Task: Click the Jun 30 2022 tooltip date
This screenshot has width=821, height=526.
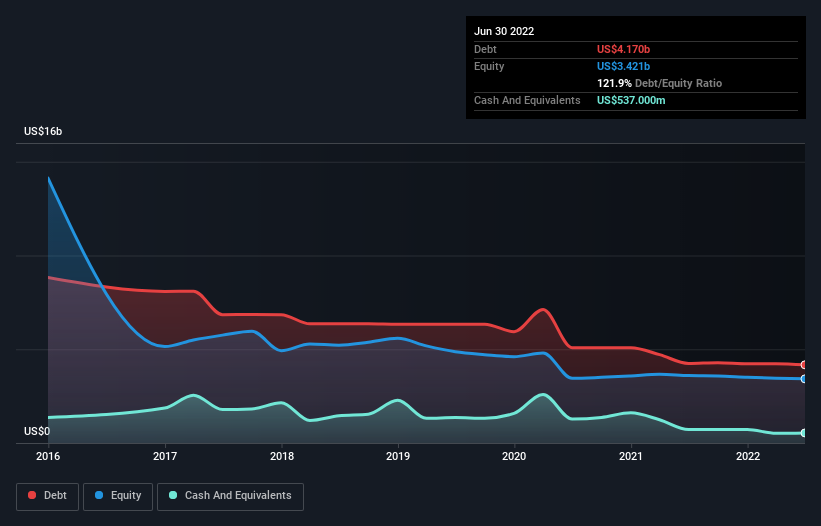Action: point(504,31)
